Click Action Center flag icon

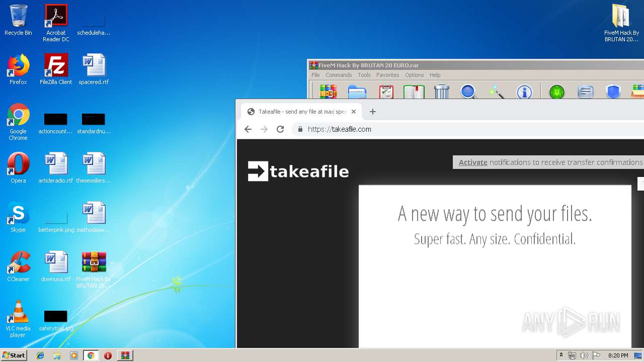pos(596,355)
